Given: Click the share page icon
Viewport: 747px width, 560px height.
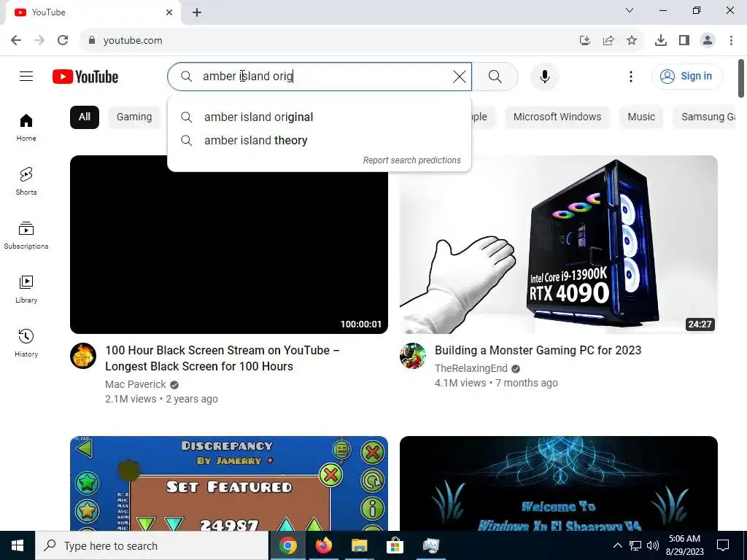Looking at the screenshot, I should coord(608,40).
